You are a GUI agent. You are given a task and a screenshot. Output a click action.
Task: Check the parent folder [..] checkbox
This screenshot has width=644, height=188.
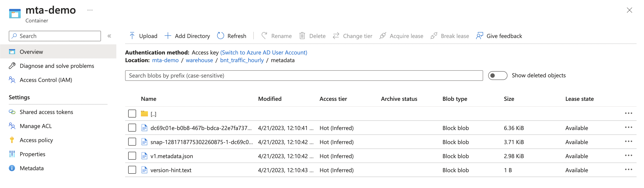pos(132,114)
